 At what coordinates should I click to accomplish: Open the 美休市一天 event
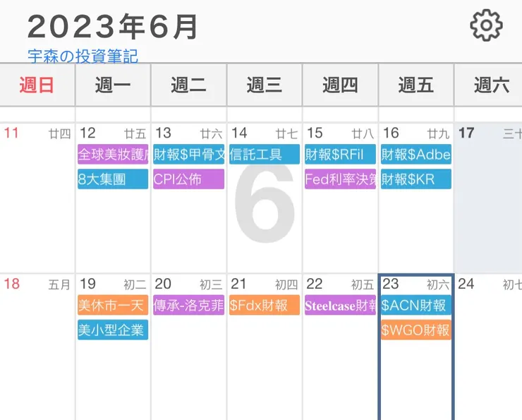point(113,305)
